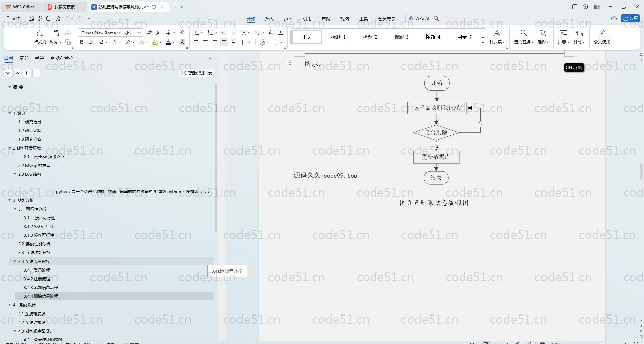The height and width of the screenshot is (344, 644).
Task: Go to 3.4.1 登录流程 in outline
Action: pos(37,270)
